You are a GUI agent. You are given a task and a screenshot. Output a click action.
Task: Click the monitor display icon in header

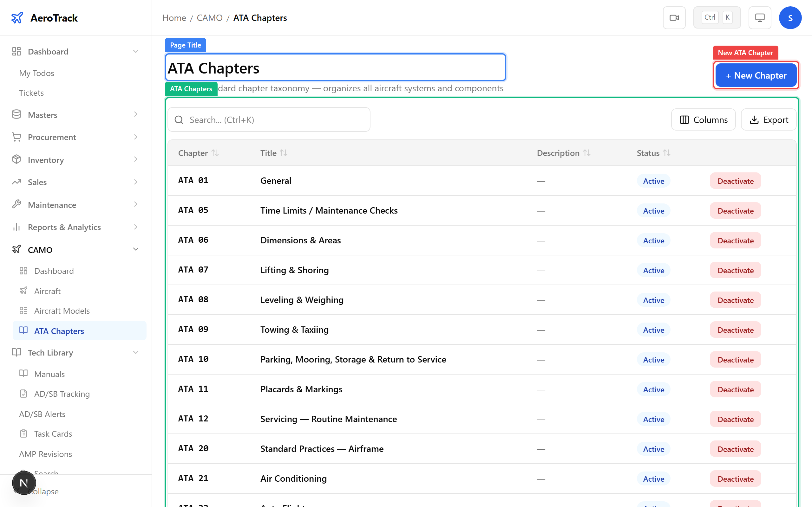(760, 18)
